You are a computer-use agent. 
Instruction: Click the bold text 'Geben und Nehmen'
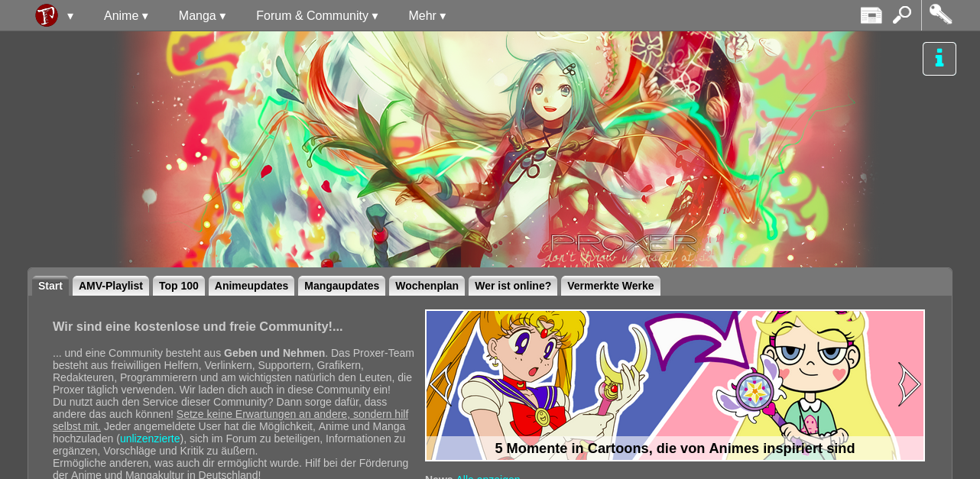pyautogui.click(x=274, y=353)
